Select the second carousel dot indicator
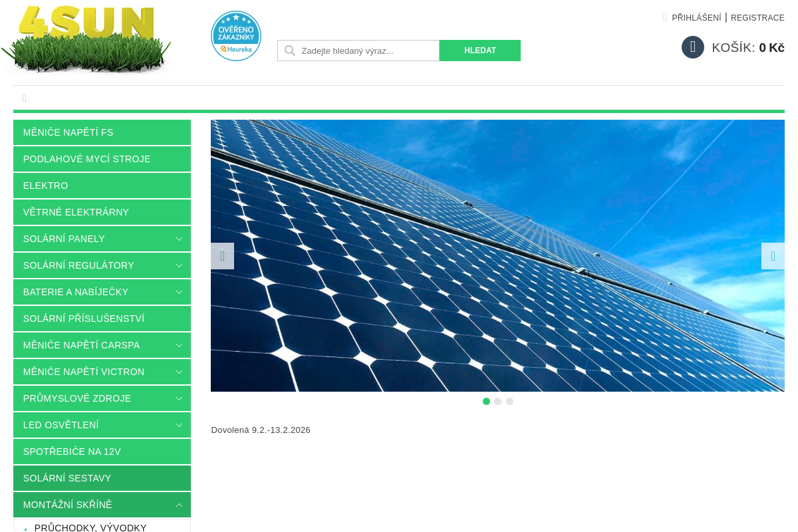Screen dimensions: 798x532 [x=498, y=402]
